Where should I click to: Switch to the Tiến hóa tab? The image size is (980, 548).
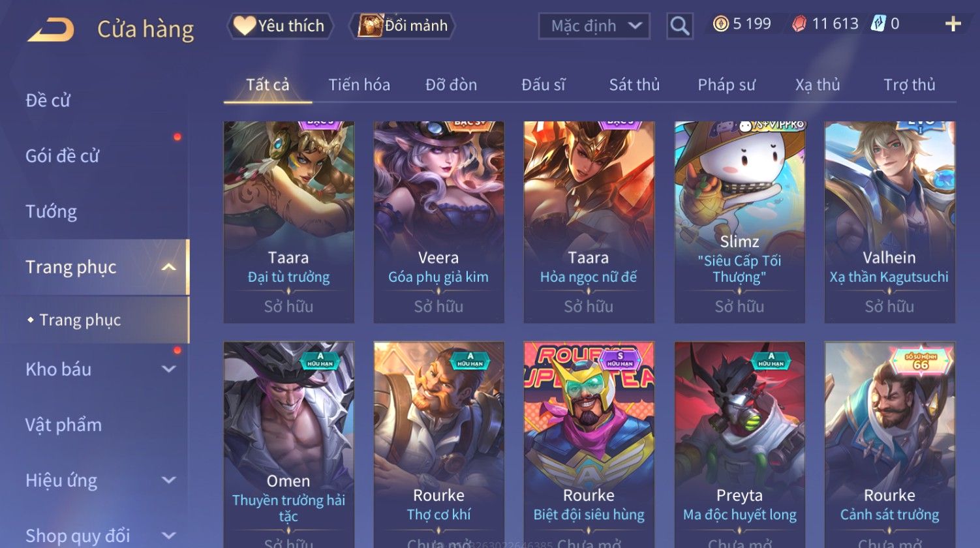359,85
